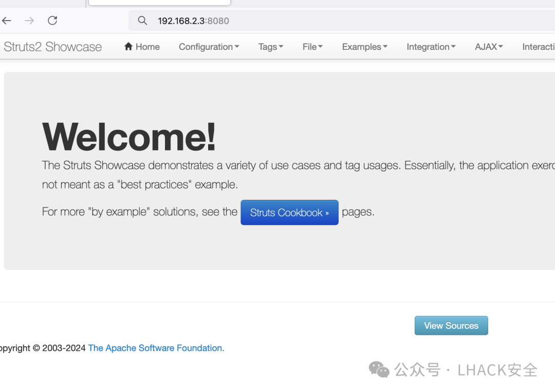The height and width of the screenshot is (392, 555).
Task: Open the Integration dropdown menu
Action: click(431, 47)
